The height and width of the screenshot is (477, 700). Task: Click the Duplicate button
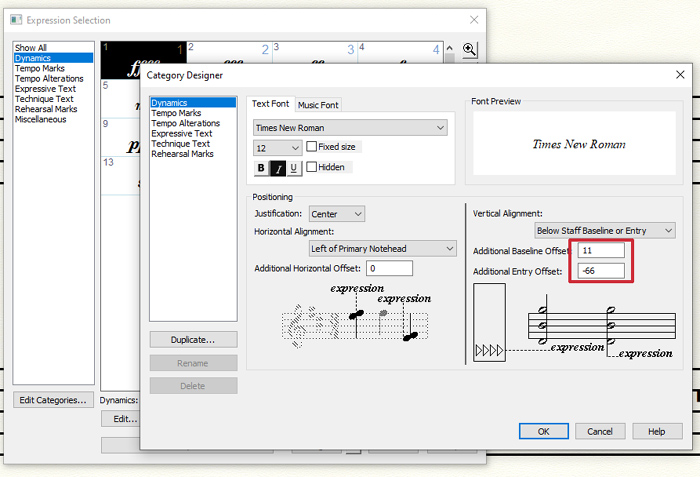193,339
